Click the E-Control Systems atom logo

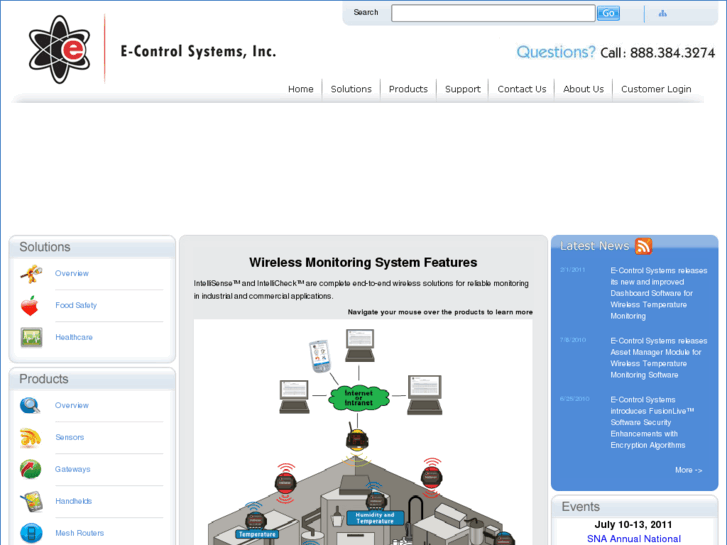pyautogui.click(x=59, y=49)
